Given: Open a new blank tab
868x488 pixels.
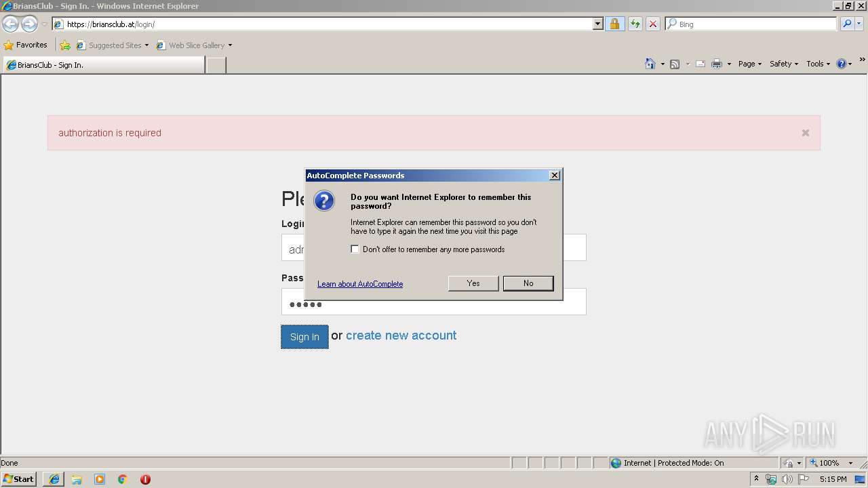Looking at the screenshot, I should (x=216, y=65).
